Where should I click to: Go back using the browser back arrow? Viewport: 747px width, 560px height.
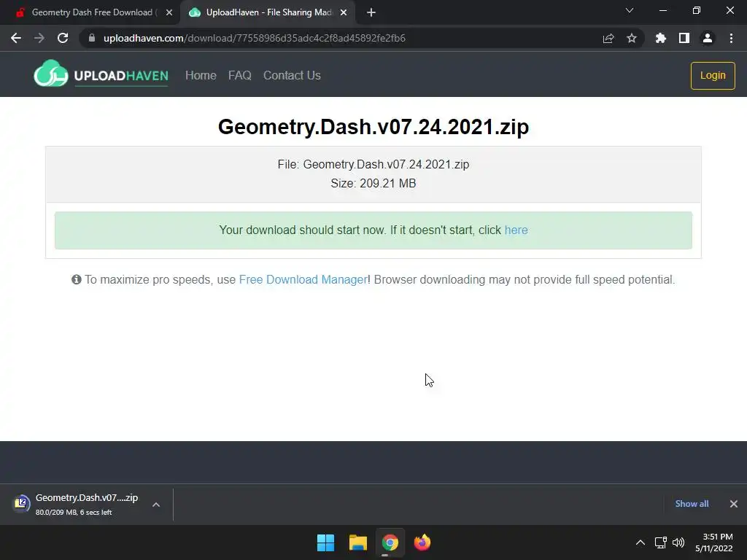coord(16,38)
